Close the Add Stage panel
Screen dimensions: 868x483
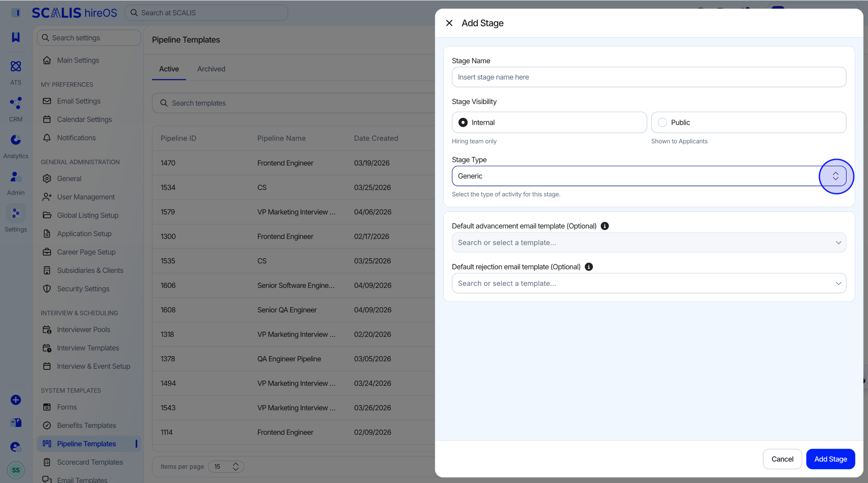click(x=449, y=23)
